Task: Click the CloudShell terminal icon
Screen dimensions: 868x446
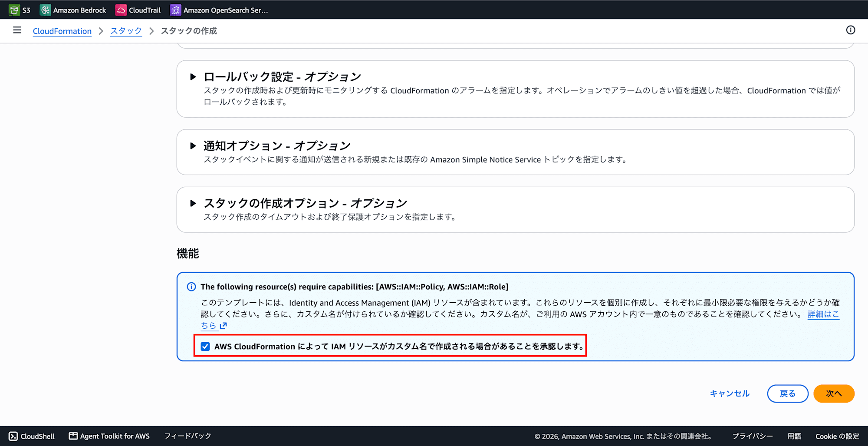Action: pyautogui.click(x=13, y=436)
